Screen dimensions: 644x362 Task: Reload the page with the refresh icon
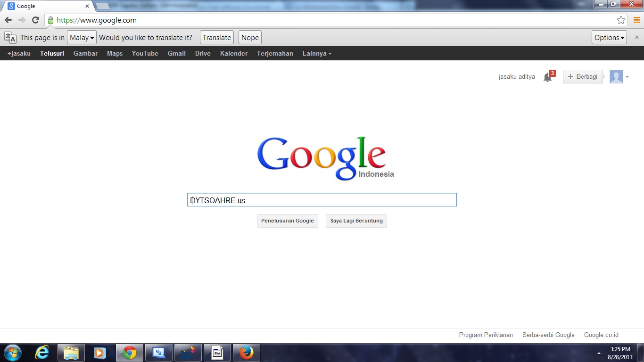(x=35, y=20)
